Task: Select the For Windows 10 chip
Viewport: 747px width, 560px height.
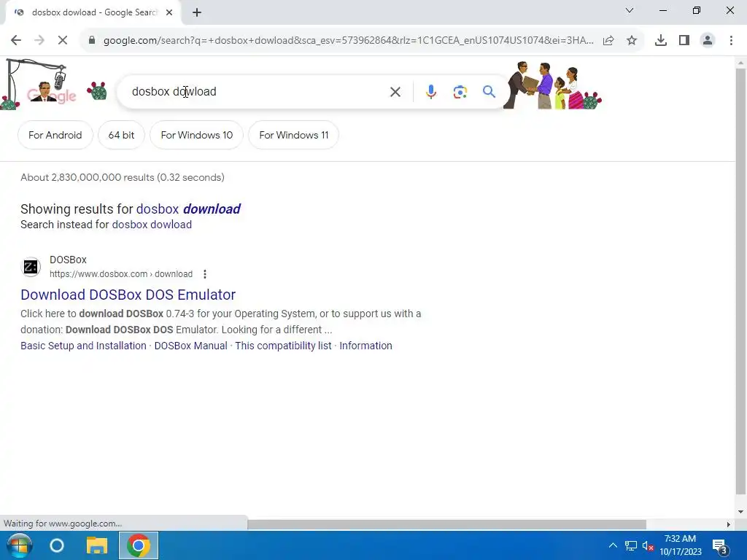Action: [x=197, y=135]
